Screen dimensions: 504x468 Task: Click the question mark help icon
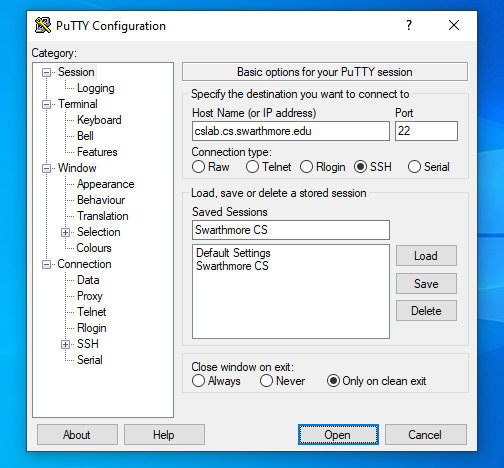click(409, 25)
